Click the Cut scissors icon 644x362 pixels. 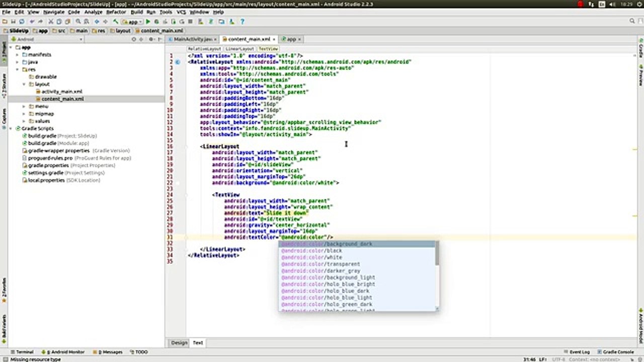tap(50, 22)
